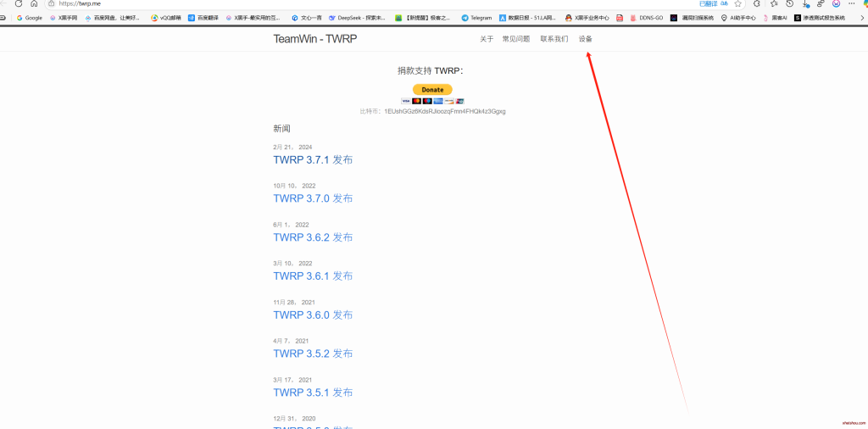Open the DeepSeek bookmark
This screenshot has height=429, width=868.
[x=357, y=18]
